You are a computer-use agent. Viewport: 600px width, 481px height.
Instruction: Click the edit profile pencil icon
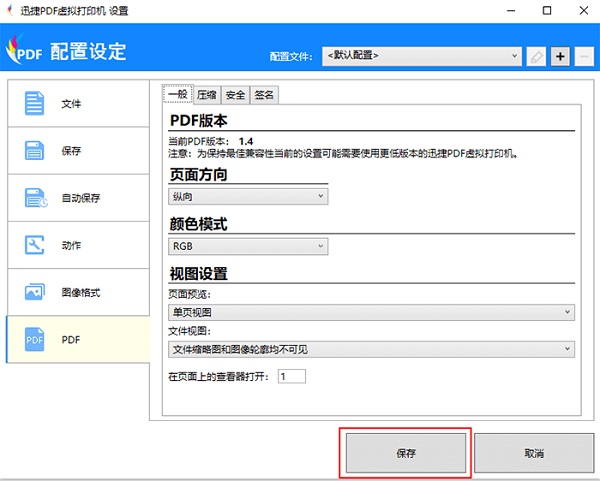(x=536, y=57)
